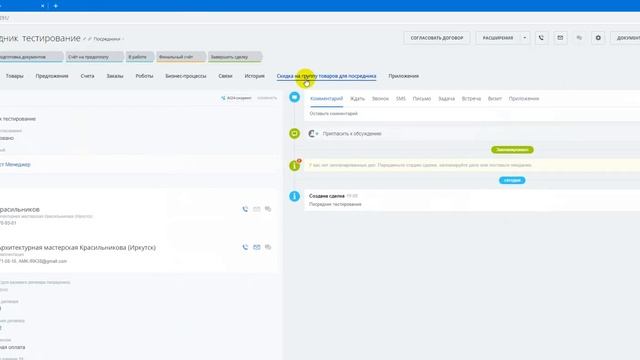The image size is (640, 360).
Task: Open the История tab
Action: (x=254, y=76)
